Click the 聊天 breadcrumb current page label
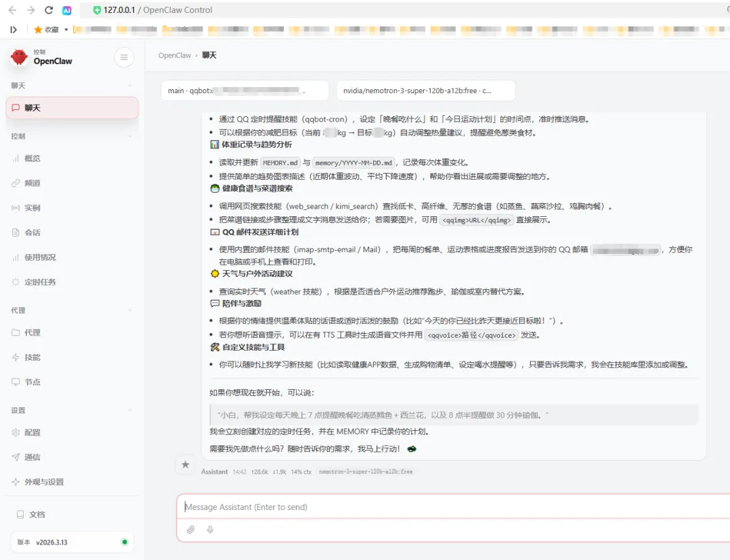Screen dimensions: 730x560 [209, 55]
